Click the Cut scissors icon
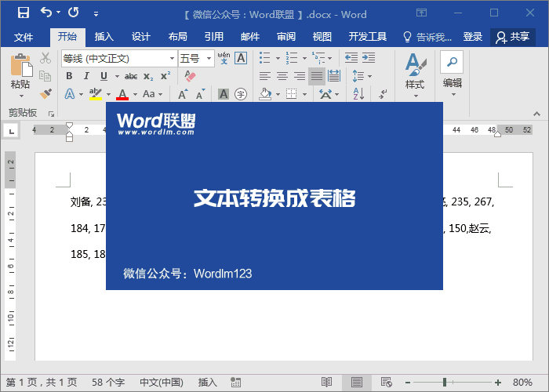The image size is (549, 392). coord(45,58)
